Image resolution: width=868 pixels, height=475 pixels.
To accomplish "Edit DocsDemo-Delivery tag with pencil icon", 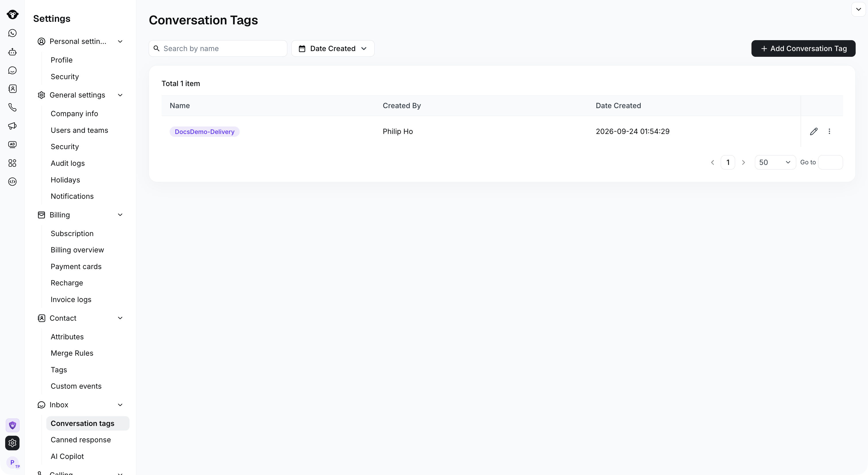I will 814,131.
